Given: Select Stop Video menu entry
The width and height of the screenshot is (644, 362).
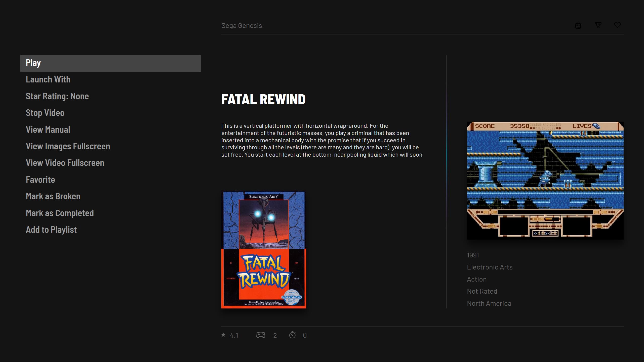Looking at the screenshot, I should (111, 113).
